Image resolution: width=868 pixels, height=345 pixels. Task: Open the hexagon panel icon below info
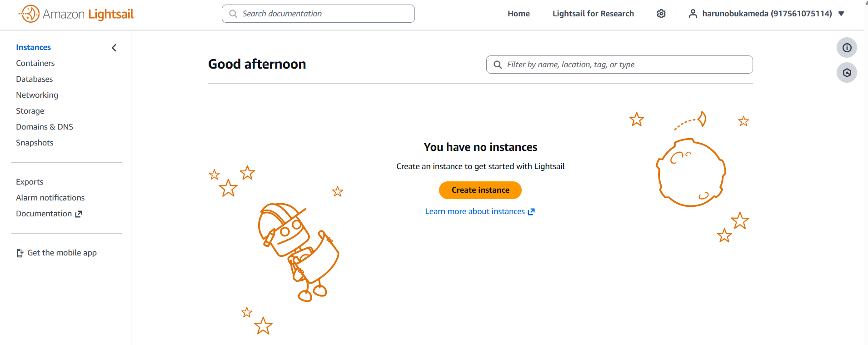[x=847, y=73]
